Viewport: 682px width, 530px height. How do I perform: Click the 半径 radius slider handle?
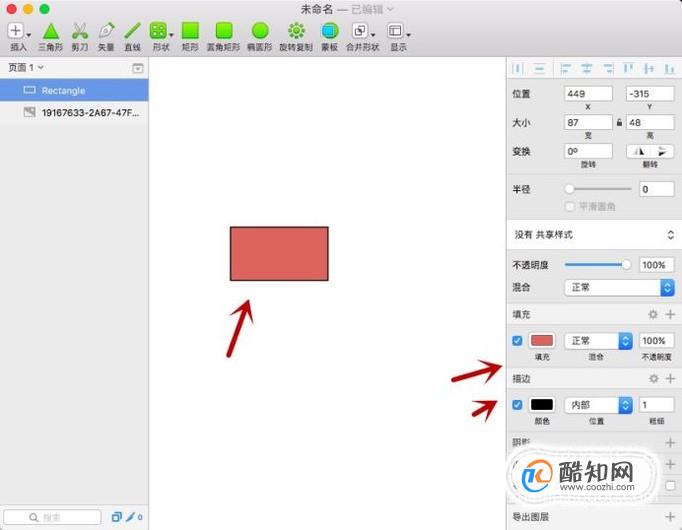coord(569,189)
